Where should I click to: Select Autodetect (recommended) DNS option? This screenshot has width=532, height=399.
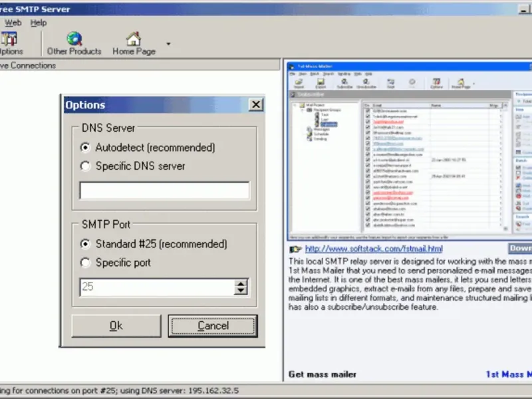148,148
